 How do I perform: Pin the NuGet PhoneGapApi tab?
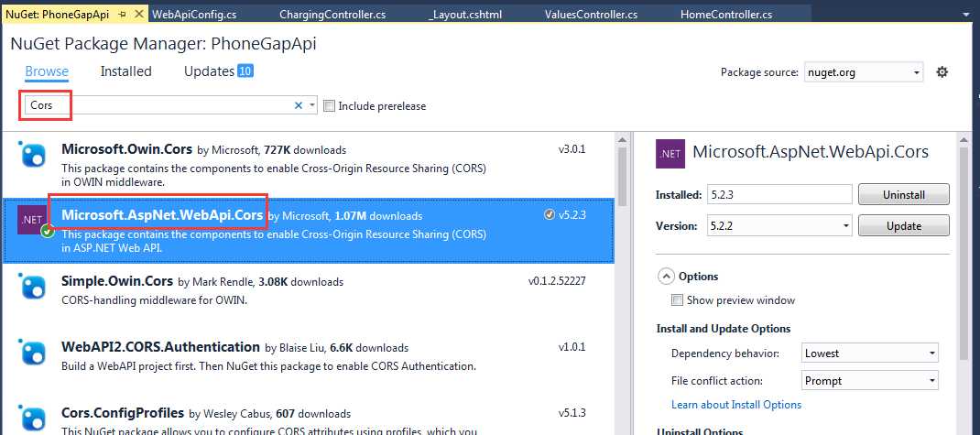pyautogui.click(x=122, y=16)
